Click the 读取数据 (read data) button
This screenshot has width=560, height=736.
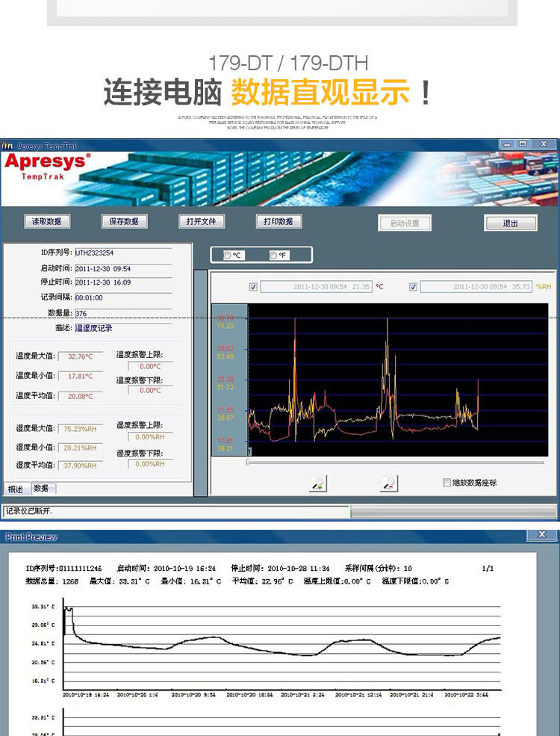[x=47, y=222]
